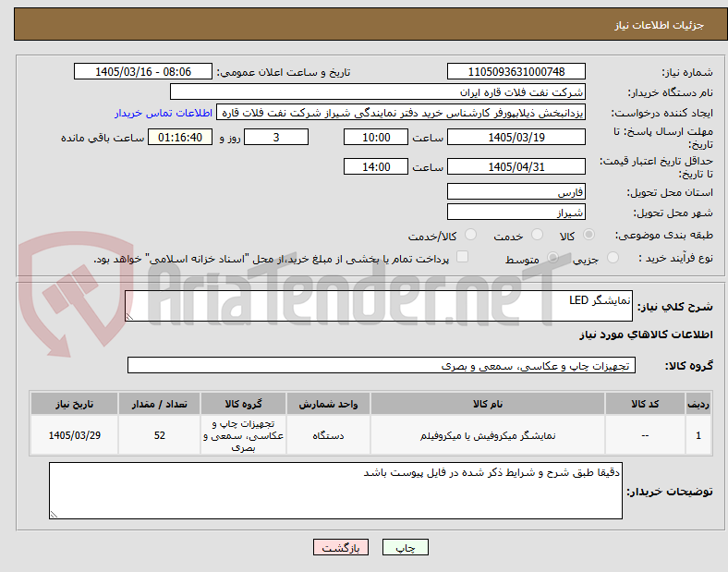Image resolution: width=728 pixels, height=572 pixels.
Task: Select the جزیی purchase type radio
Action: [x=613, y=257]
